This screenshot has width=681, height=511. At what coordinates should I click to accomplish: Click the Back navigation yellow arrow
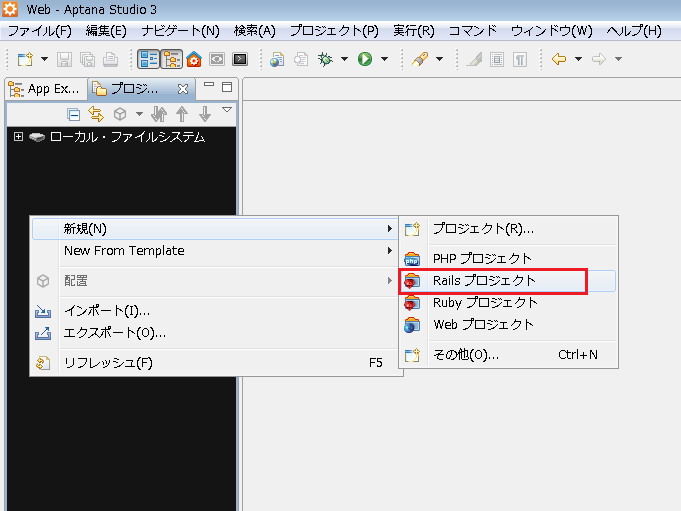559,60
